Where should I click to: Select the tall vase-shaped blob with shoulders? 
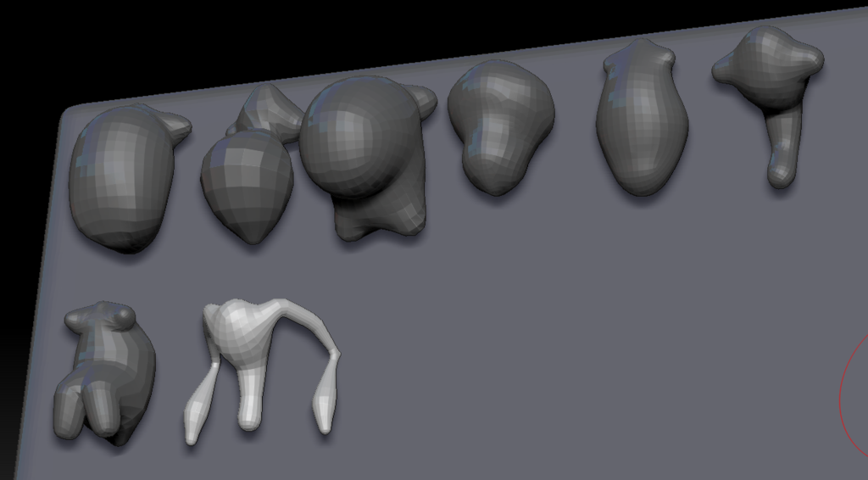[643, 119]
